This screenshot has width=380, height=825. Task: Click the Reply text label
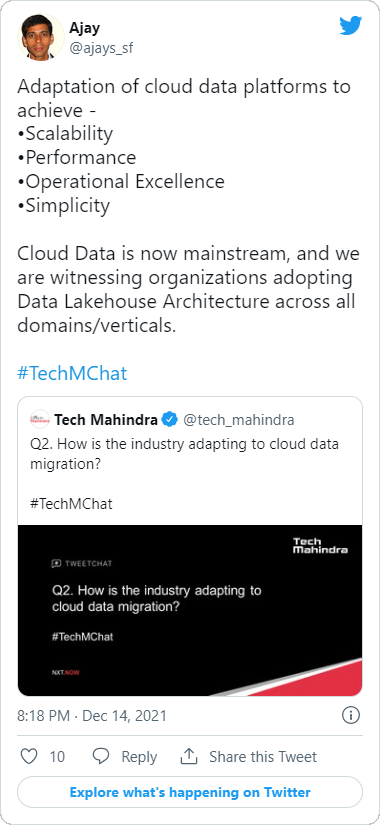139,757
